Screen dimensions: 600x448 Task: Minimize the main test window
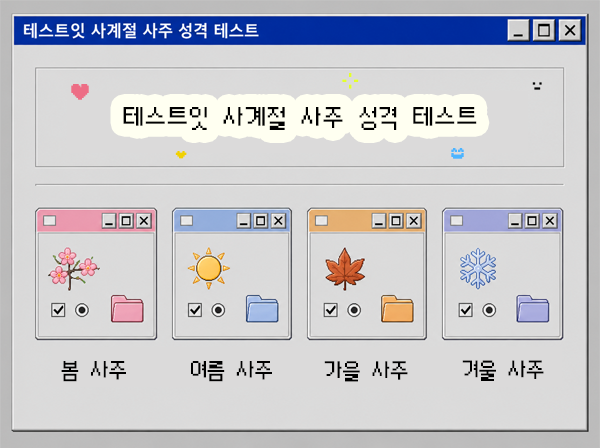coord(518,30)
